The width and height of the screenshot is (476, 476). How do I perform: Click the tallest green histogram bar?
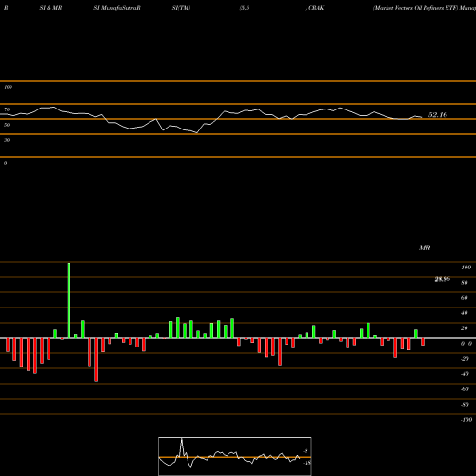[x=69, y=300]
